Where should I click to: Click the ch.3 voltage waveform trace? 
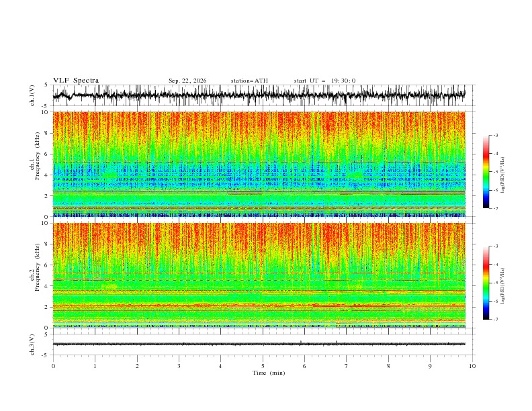(x=259, y=344)
